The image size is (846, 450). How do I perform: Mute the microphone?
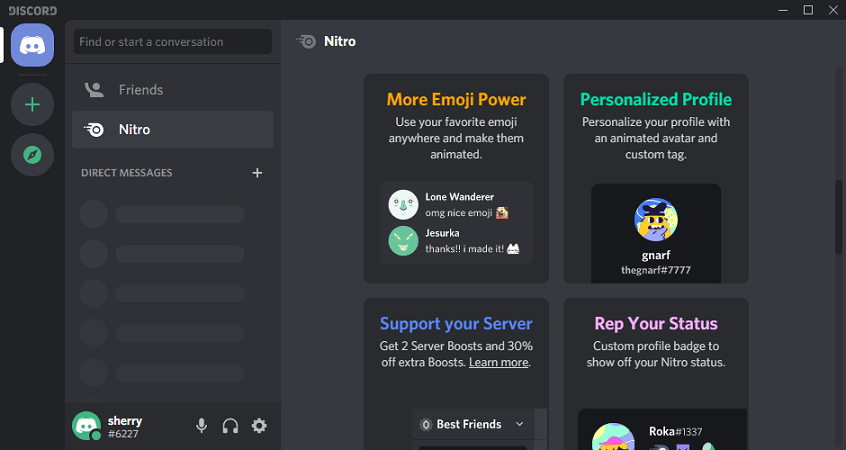pos(201,426)
